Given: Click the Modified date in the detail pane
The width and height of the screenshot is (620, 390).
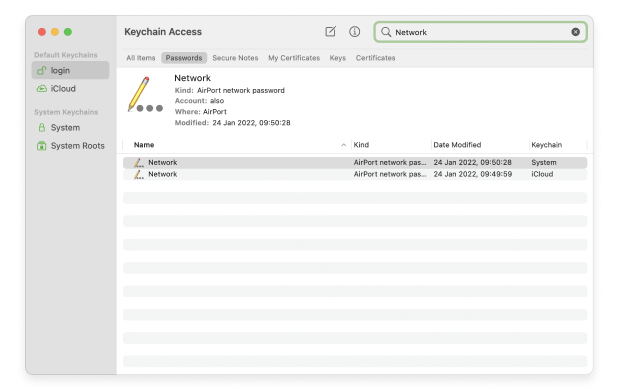Looking at the screenshot, I should pyautogui.click(x=232, y=123).
